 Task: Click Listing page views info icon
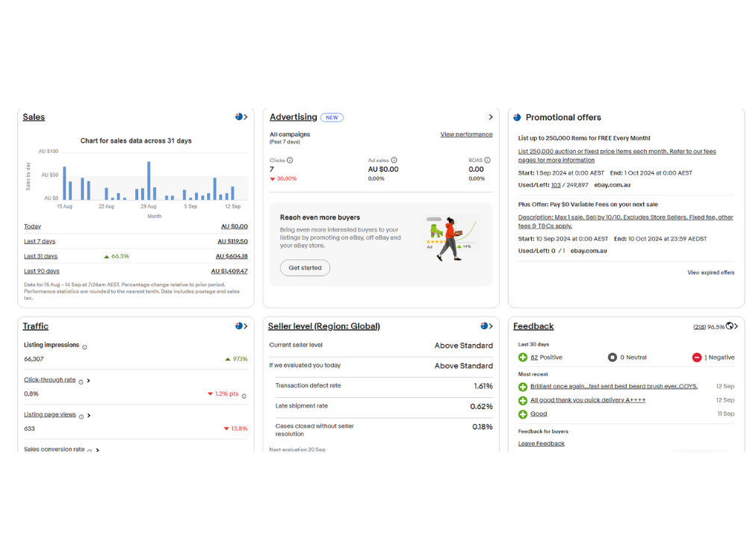81,417
